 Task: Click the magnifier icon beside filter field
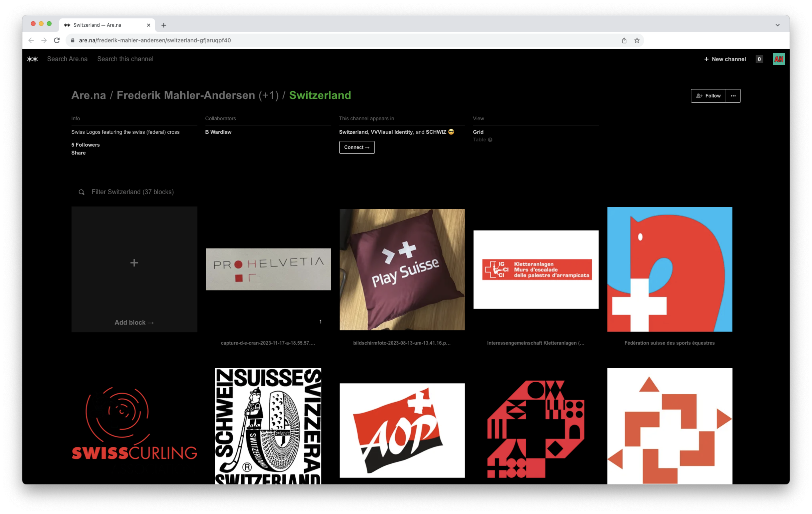tap(81, 192)
